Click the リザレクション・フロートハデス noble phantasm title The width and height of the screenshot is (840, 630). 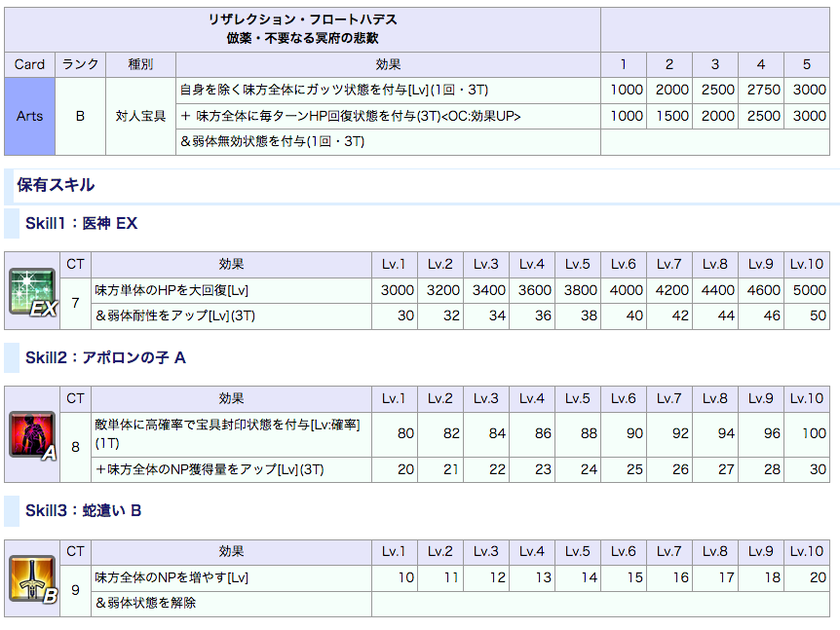tap(302, 19)
